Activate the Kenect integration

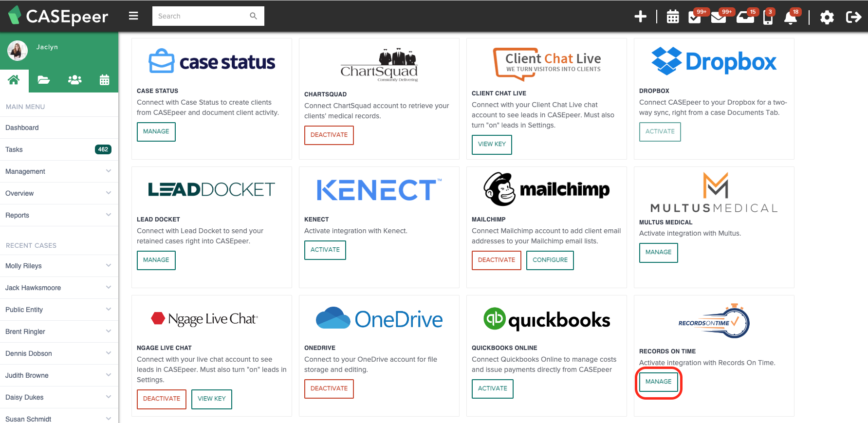tap(325, 250)
